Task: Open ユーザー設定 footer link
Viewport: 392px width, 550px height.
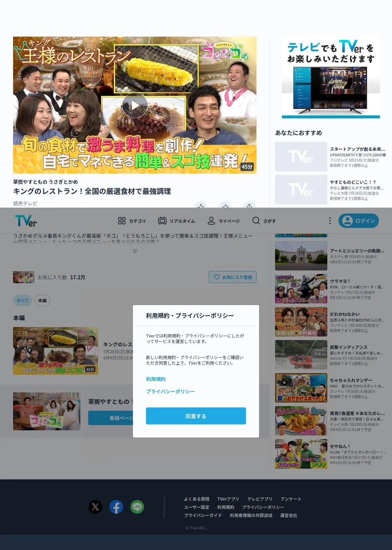Action: (197, 507)
